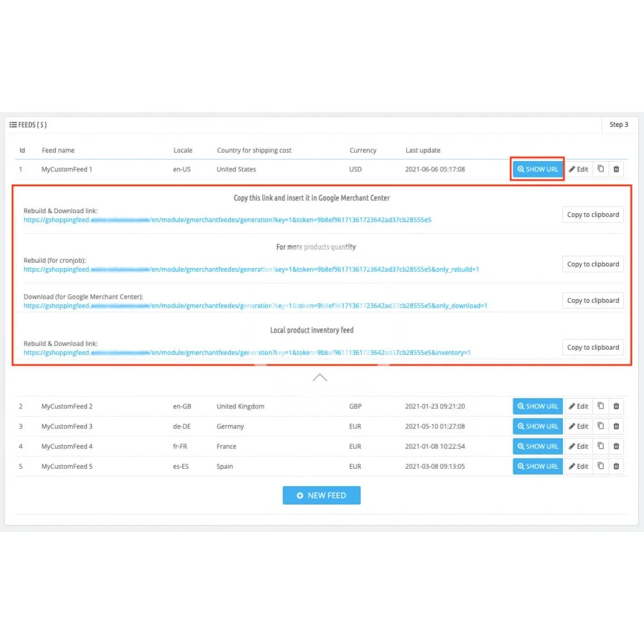Edit the Spain feed MyCustomFeed 5
This screenshot has height=644, width=644.
click(x=578, y=466)
